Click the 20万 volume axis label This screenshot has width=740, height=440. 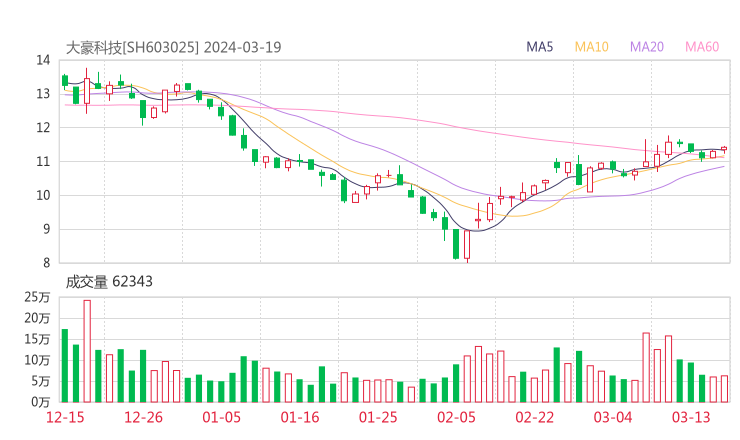click(37, 318)
